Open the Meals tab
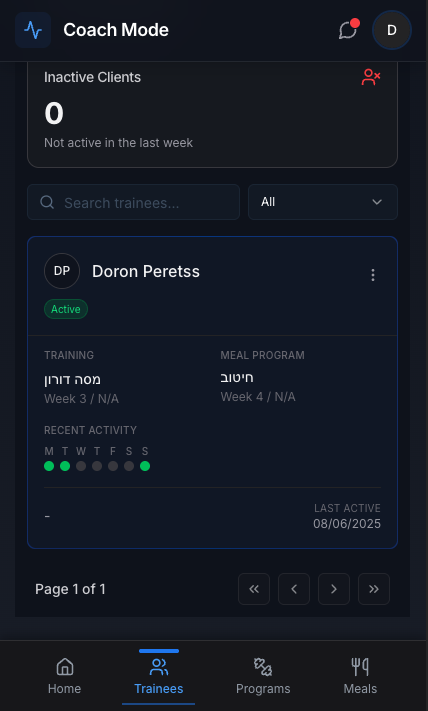 [360, 676]
